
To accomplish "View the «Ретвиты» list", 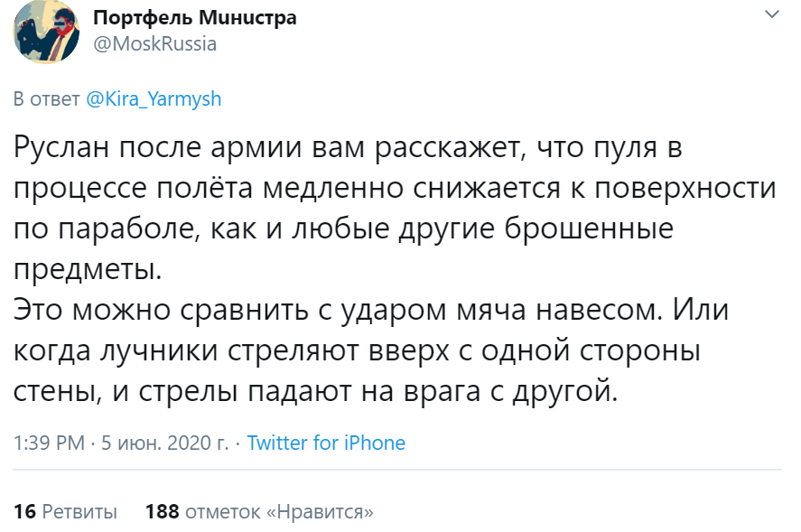I will (79, 512).
